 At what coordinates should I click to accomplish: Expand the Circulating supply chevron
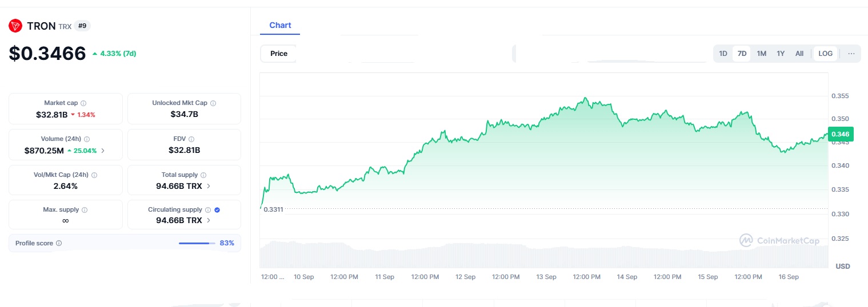[208, 220]
